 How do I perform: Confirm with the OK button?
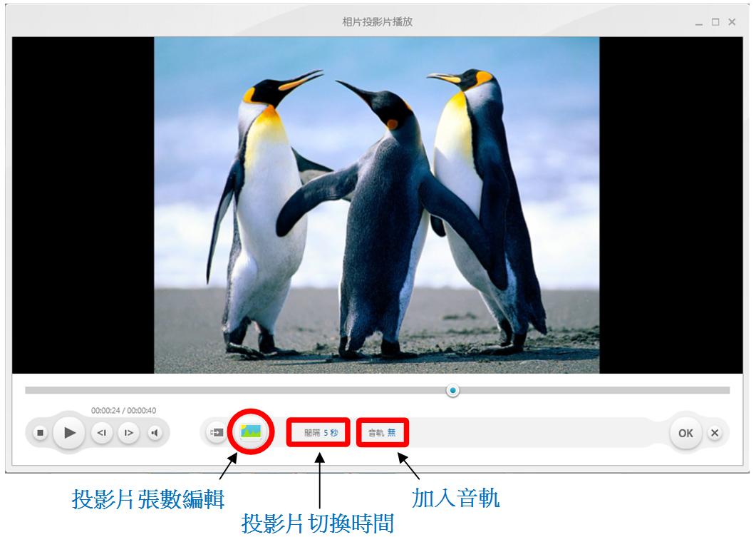point(685,434)
